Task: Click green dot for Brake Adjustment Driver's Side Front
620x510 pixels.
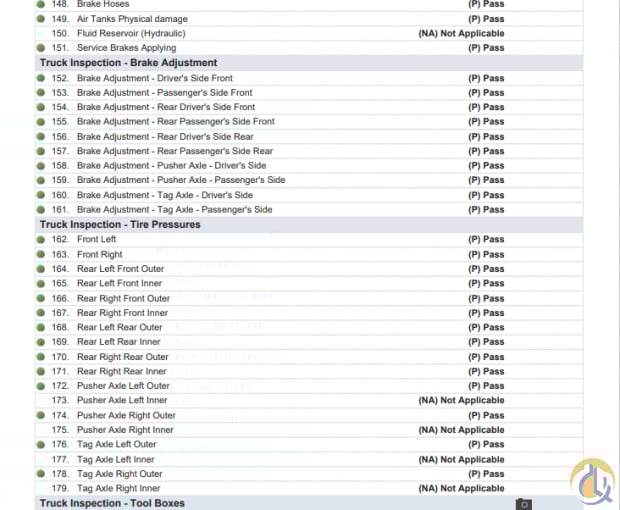Action: tap(41, 78)
